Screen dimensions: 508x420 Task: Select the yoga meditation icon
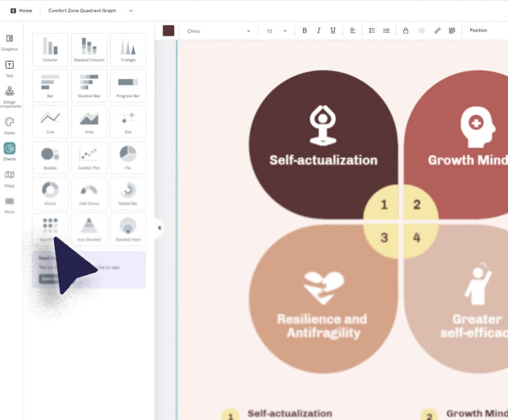(x=323, y=125)
